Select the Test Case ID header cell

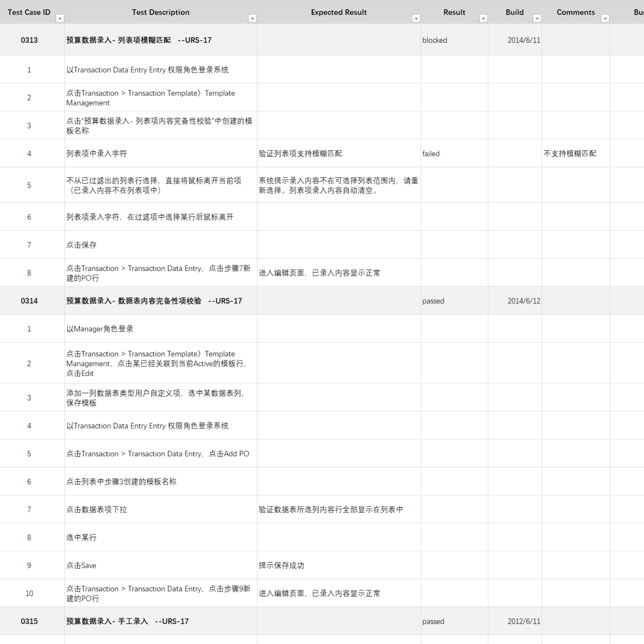tap(32, 12)
